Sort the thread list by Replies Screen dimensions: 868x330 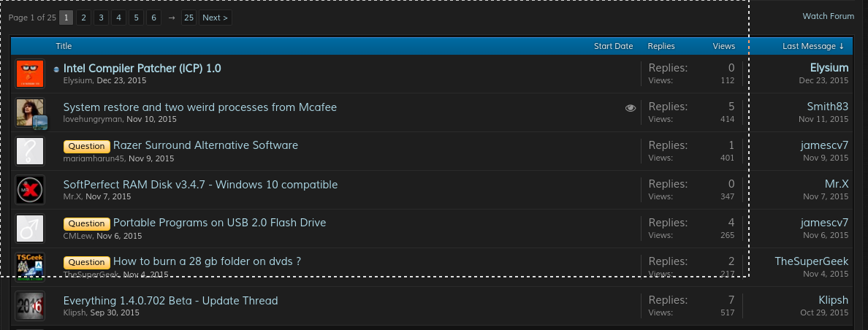[x=661, y=46]
